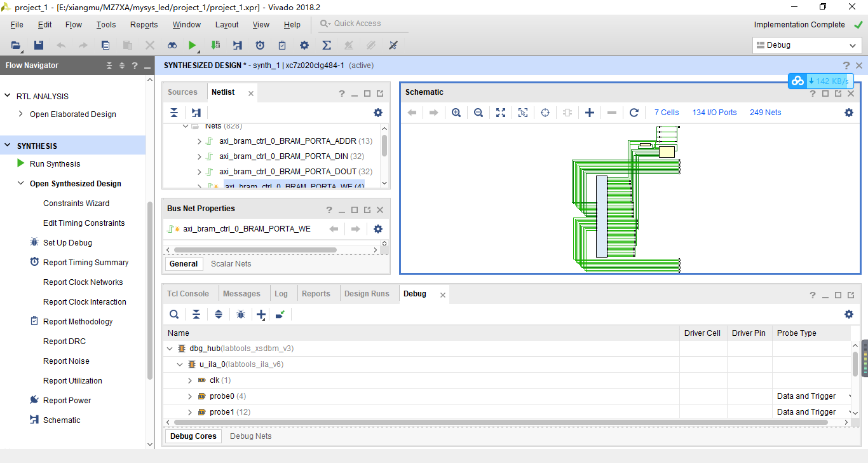Run Synthesis using the toolbar play icon
This screenshot has height=463, width=868.
192,45
